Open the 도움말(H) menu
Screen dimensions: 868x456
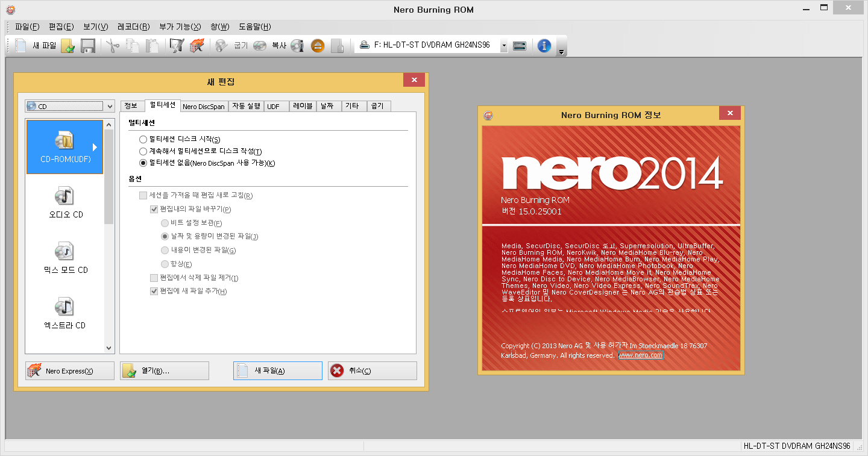[255, 27]
